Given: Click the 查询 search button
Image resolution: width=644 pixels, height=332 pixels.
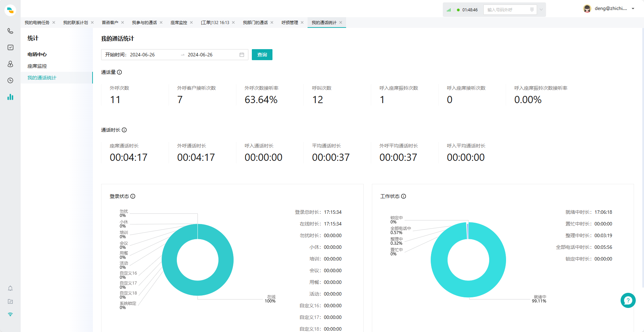Looking at the screenshot, I should (262, 55).
